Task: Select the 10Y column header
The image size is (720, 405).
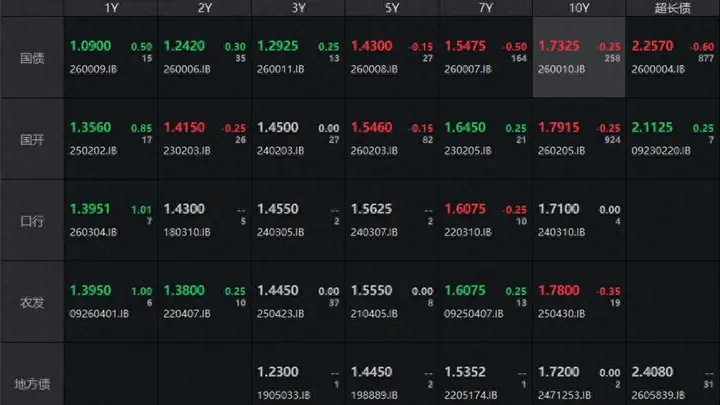Action: [579, 8]
